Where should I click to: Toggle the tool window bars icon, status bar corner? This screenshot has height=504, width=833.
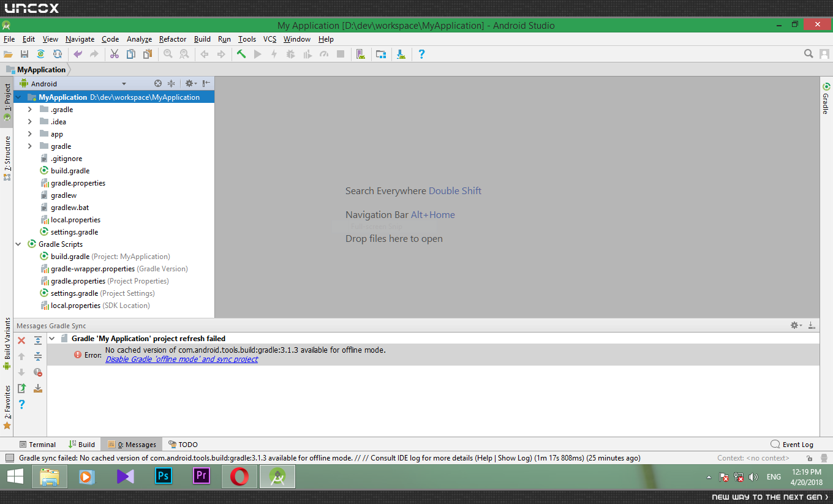(9, 458)
